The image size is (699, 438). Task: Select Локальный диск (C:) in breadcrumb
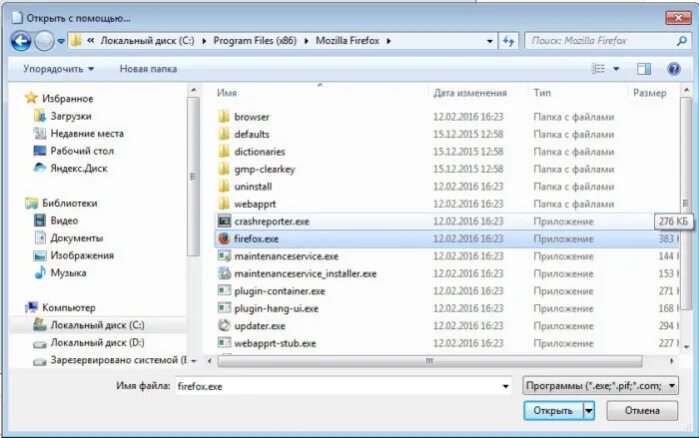click(147, 41)
